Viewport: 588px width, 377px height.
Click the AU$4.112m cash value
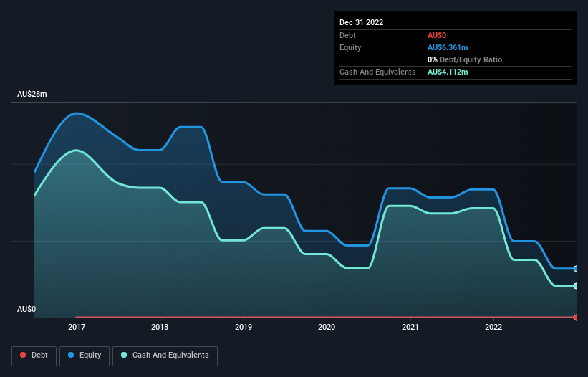448,72
